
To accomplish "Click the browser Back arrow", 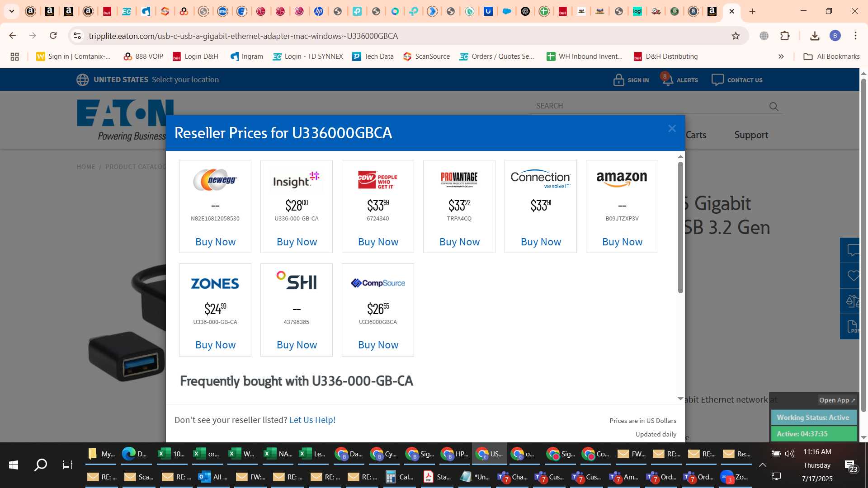I will pyautogui.click(x=13, y=36).
